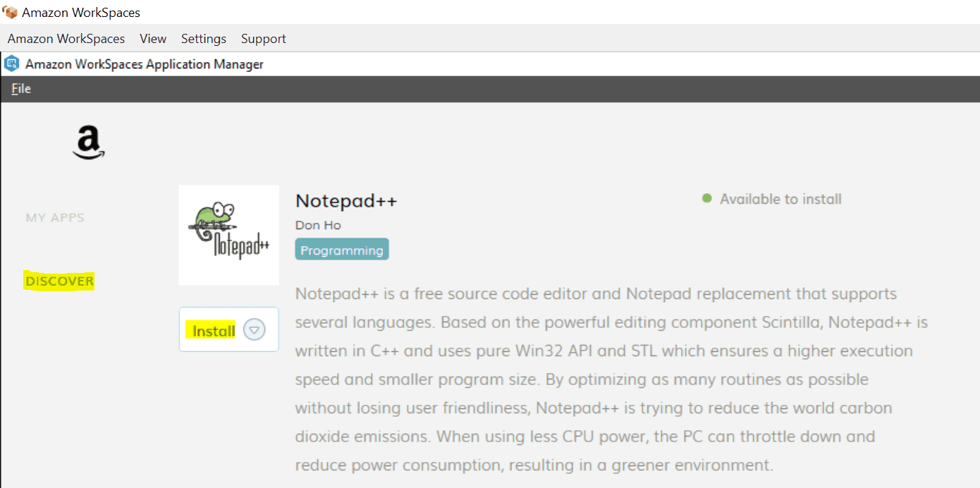Viewport: 980px width, 488px height.
Task: Expand the Install options dropdown arrow
Action: tap(255, 329)
